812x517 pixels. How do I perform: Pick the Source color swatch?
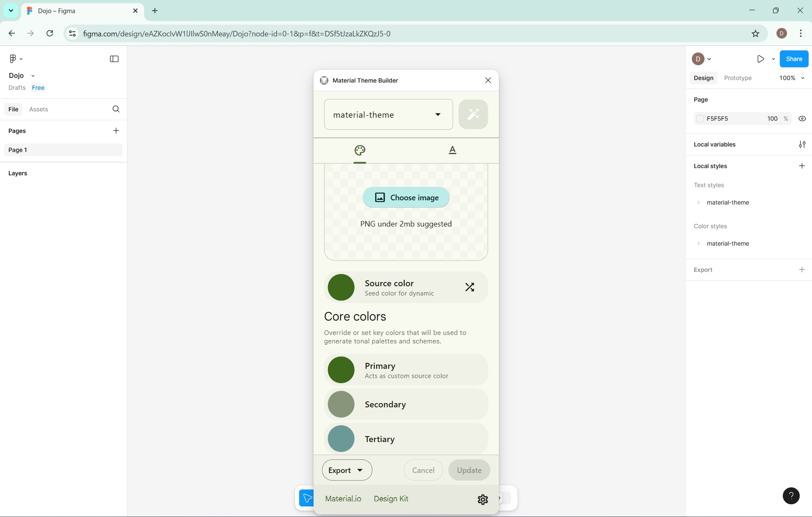coord(341,288)
